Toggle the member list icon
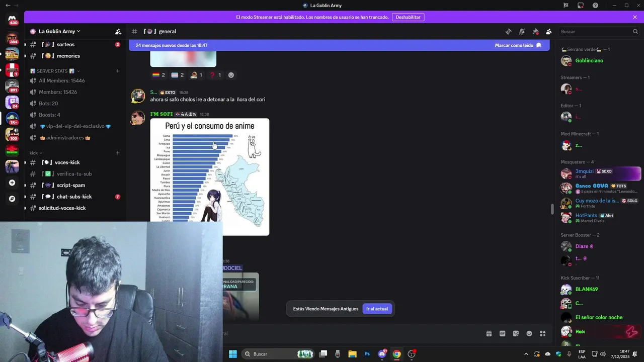This screenshot has height=362, width=644. pos(549,31)
